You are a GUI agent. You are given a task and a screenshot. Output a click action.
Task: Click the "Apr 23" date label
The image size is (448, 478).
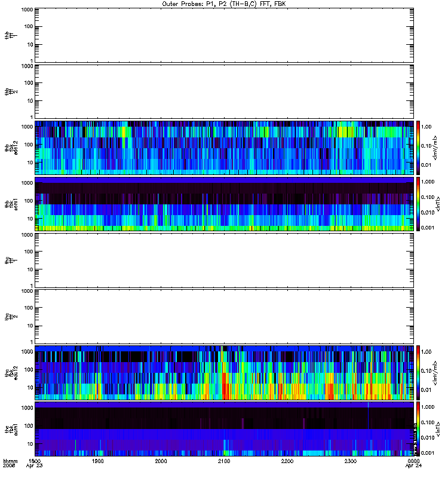pyautogui.click(x=35, y=466)
